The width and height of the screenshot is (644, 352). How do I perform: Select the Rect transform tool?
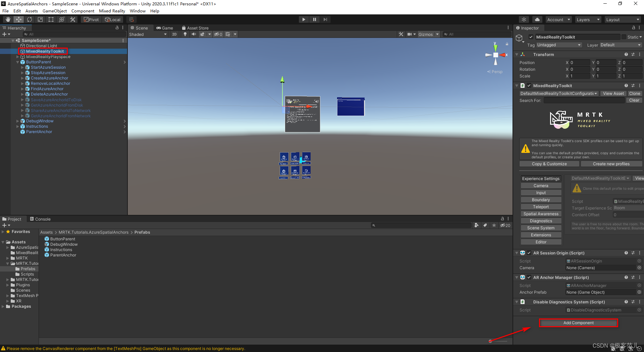click(51, 19)
